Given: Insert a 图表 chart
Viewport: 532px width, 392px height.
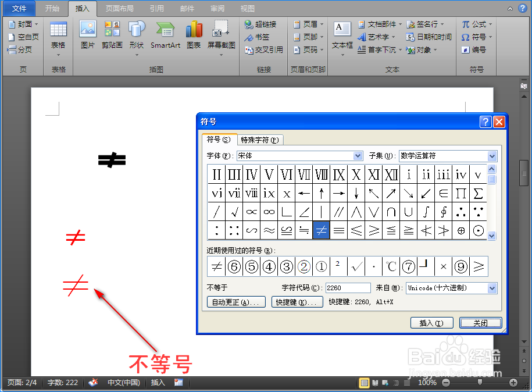Looking at the screenshot, I should [194, 35].
